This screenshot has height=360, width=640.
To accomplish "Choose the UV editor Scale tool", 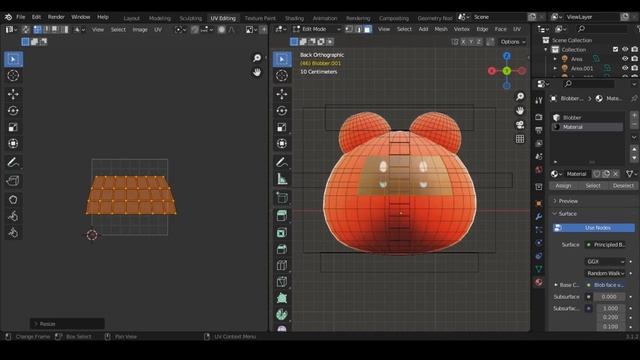I will 13,127.
